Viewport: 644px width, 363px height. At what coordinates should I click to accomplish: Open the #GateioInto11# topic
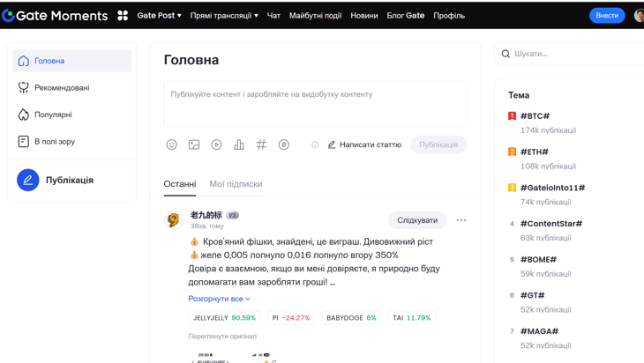(552, 188)
